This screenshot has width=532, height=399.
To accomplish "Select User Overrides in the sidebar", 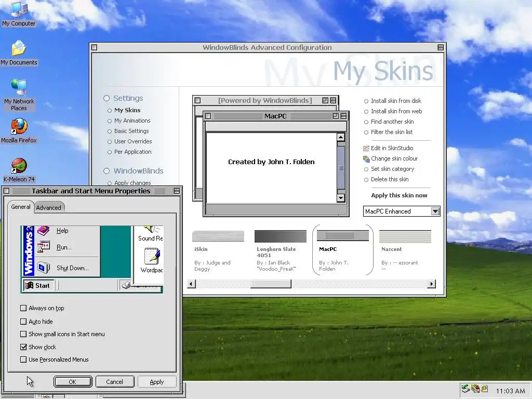I will 129,141.
